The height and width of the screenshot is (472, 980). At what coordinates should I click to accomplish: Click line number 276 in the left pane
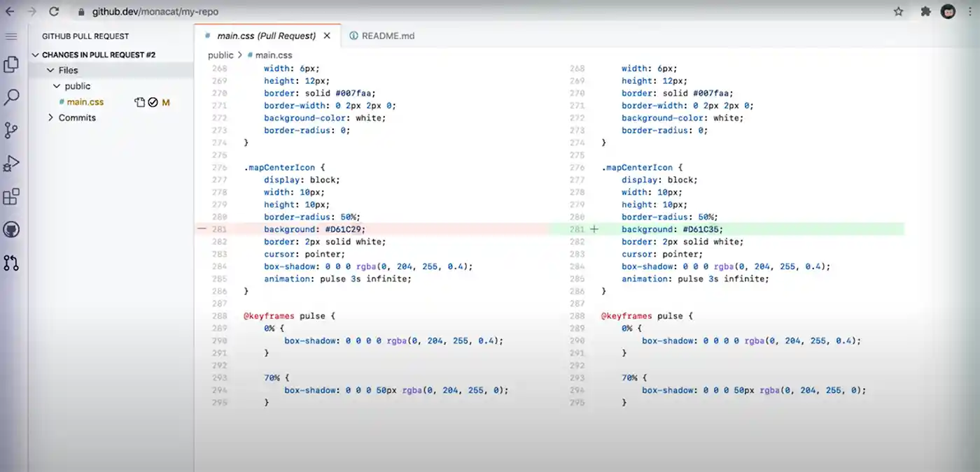coord(219,168)
